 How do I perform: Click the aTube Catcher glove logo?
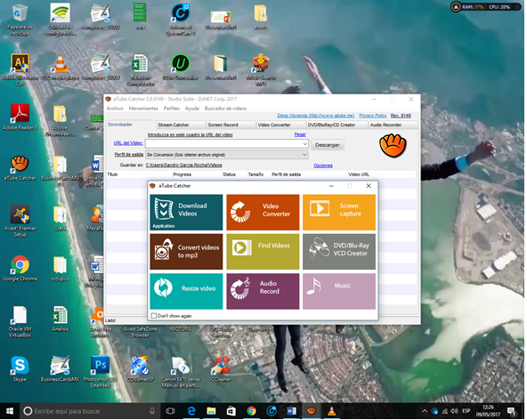click(x=393, y=146)
